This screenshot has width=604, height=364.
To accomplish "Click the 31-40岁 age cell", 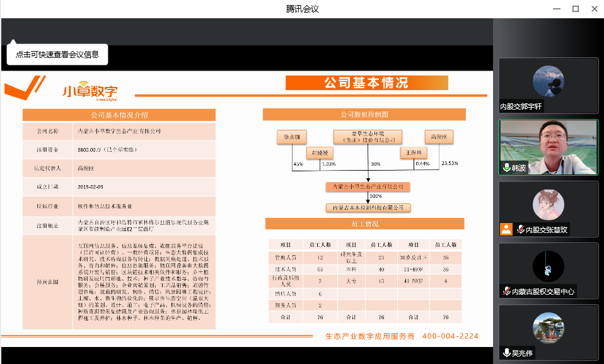I will coord(414,270).
